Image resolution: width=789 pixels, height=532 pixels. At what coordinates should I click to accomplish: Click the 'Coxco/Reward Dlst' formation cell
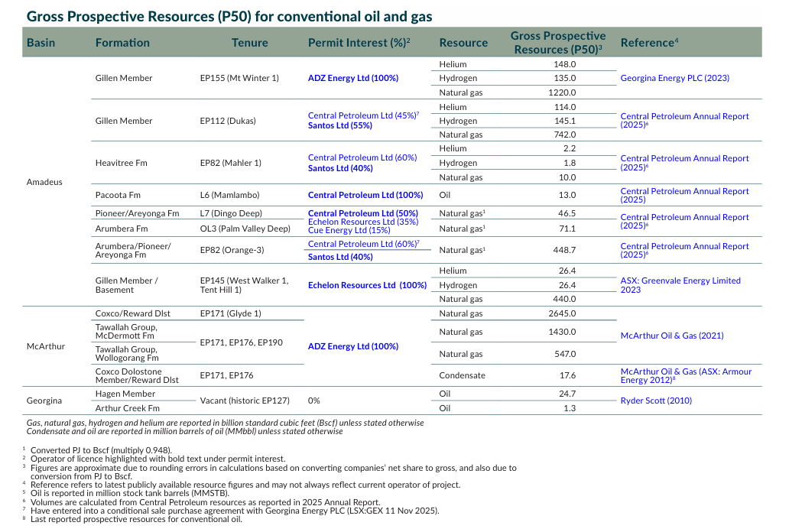(x=133, y=313)
